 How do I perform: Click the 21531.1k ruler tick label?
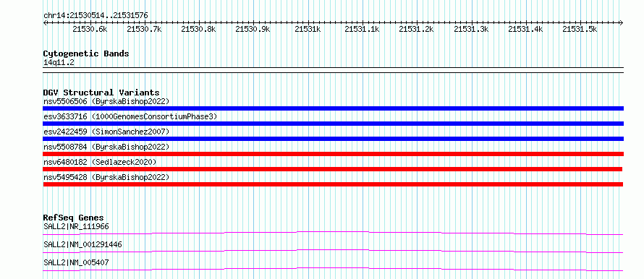coord(362,29)
